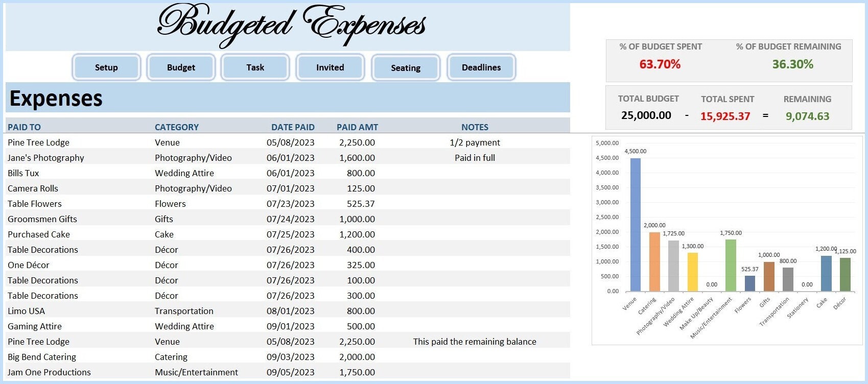Select the Big Bend Catering cell
Screen dimensions: 868x384
(x=41, y=357)
